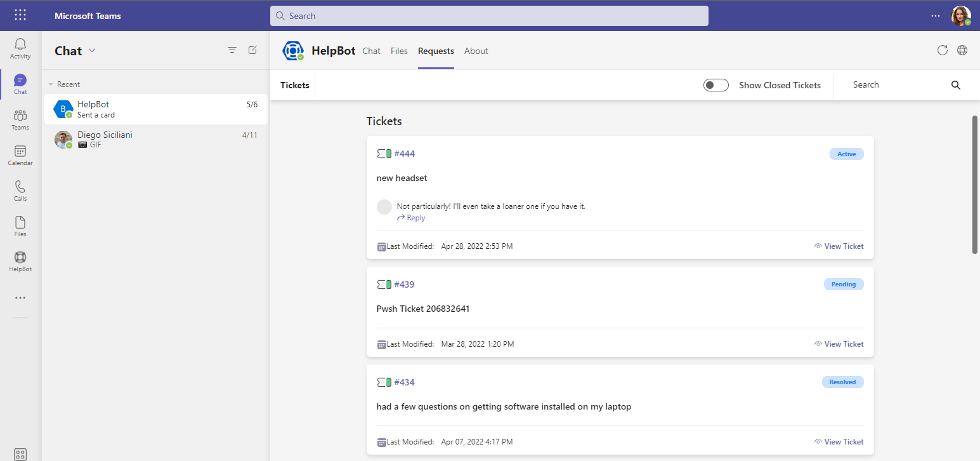Open Calendar in the left rail
Screen dimensions: 980x461
pos(20,155)
